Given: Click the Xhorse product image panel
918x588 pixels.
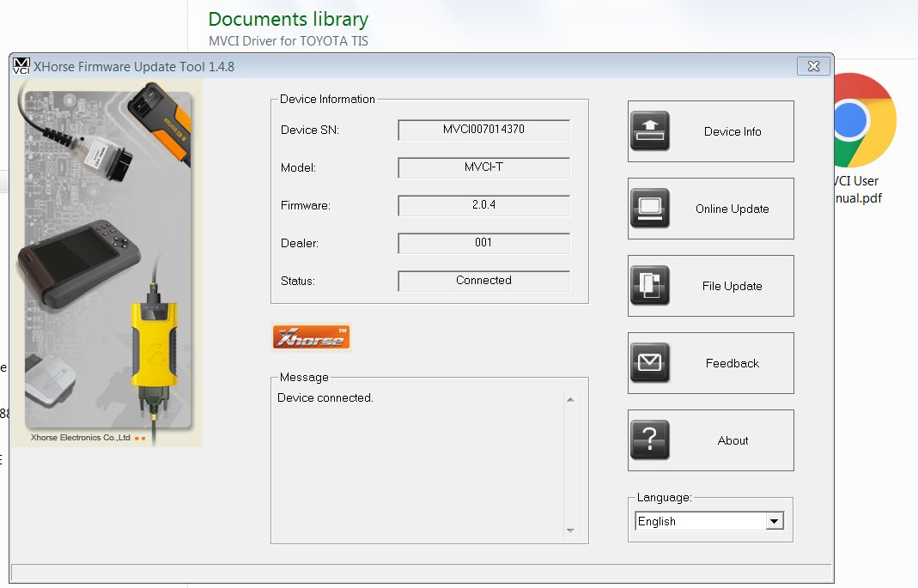Looking at the screenshot, I should [x=106, y=264].
